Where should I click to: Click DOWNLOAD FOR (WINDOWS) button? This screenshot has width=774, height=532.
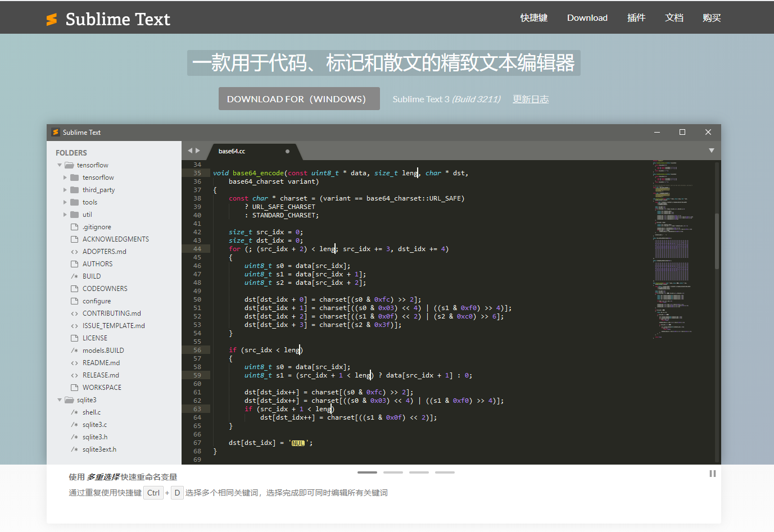[x=299, y=99]
